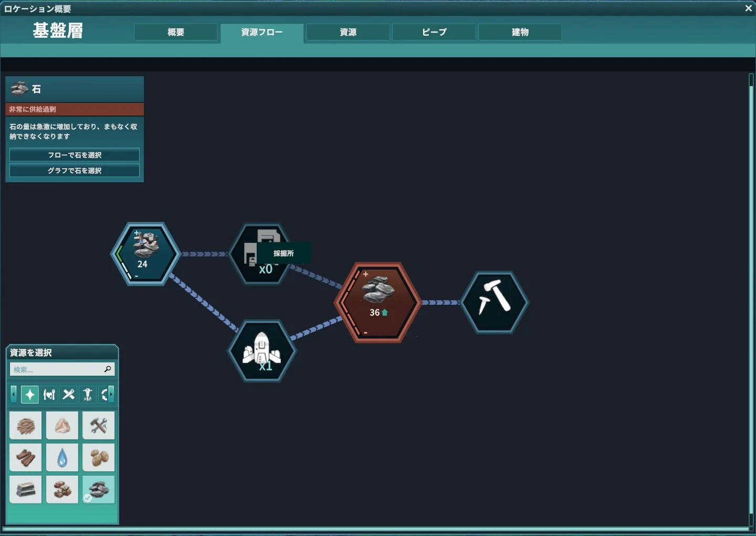Choose the food fork category filter
The image size is (756, 536).
tap(49, 395)
